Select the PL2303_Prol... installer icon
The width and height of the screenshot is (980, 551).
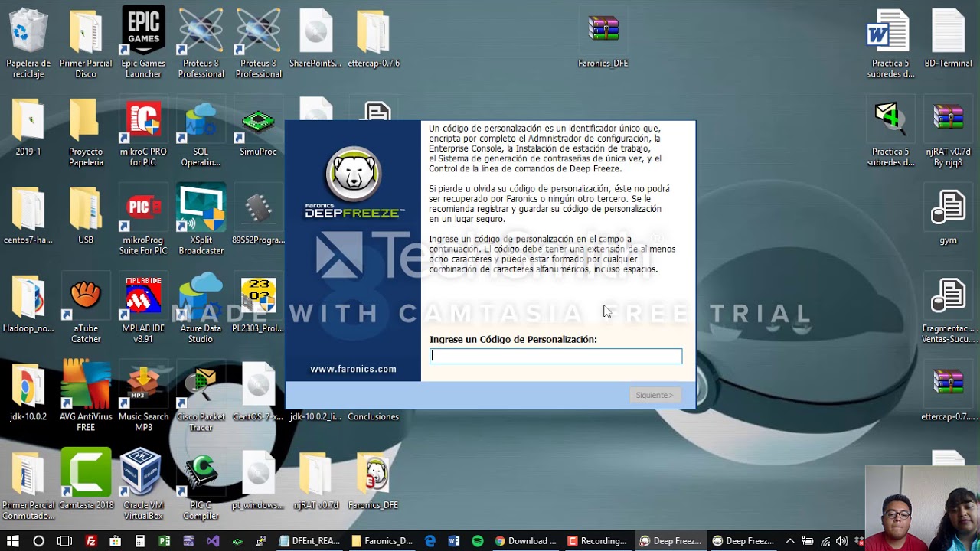258,304
